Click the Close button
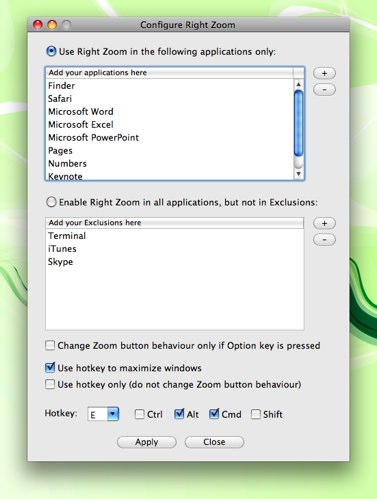Viewport: 377px width, 499px height. 214,442
